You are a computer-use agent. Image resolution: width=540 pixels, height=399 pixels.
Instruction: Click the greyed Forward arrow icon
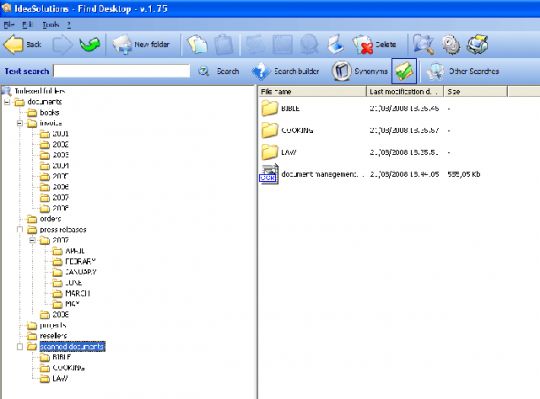point(62,44)
